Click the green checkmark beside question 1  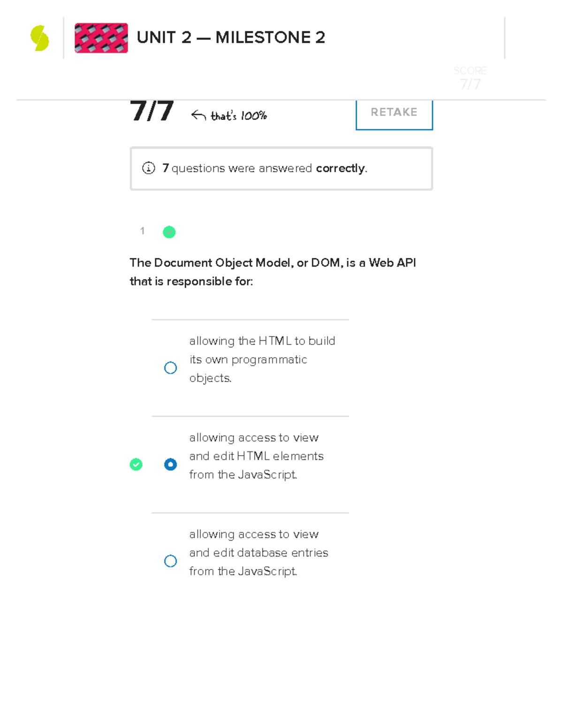click(x=169, y=232)
